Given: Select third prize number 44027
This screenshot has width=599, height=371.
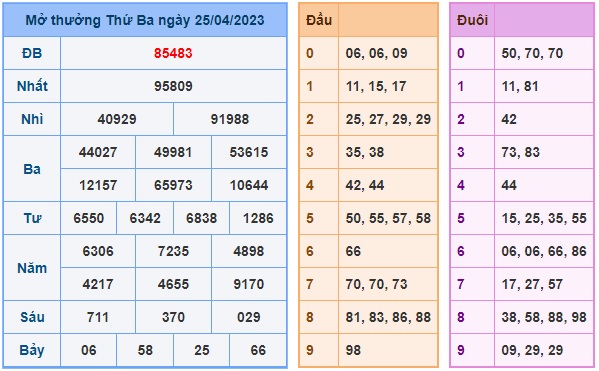Looking at the screenshot, I should pos(98,152).
